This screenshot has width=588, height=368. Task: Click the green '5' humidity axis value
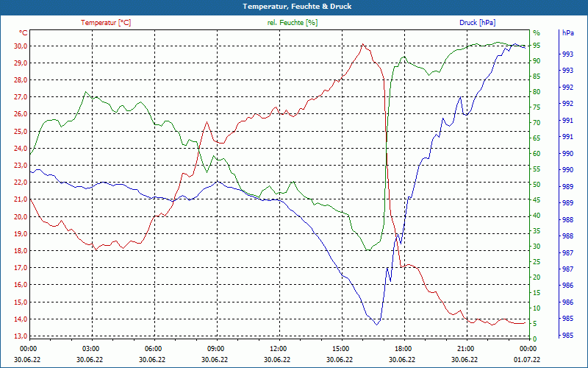point(534,324)
